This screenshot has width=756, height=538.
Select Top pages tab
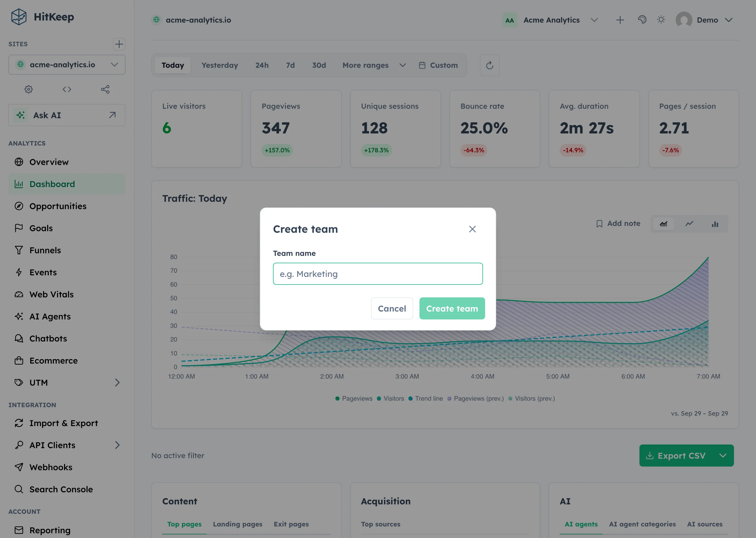184,524
